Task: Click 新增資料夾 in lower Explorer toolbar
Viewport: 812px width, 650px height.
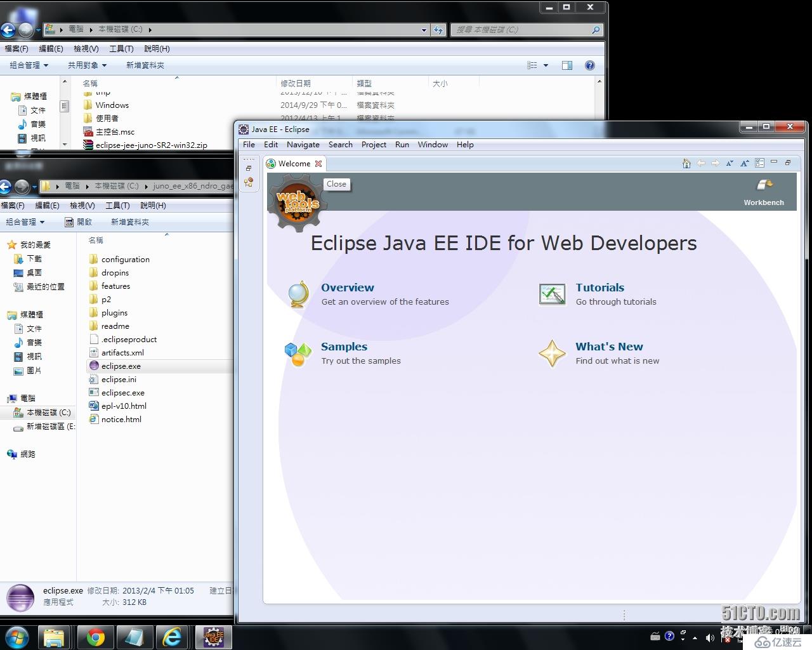Action: click(130, 222)
